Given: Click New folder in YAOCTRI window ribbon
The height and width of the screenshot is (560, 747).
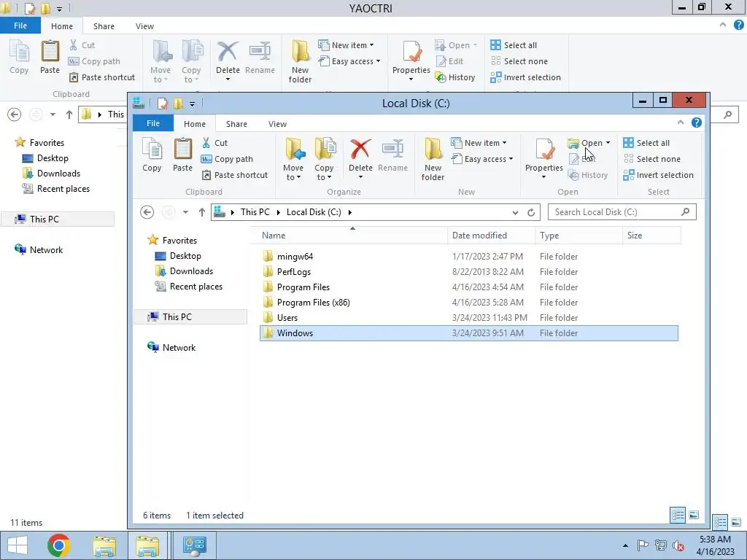Looking at the screenshot, I should click(x=300, y=62).
